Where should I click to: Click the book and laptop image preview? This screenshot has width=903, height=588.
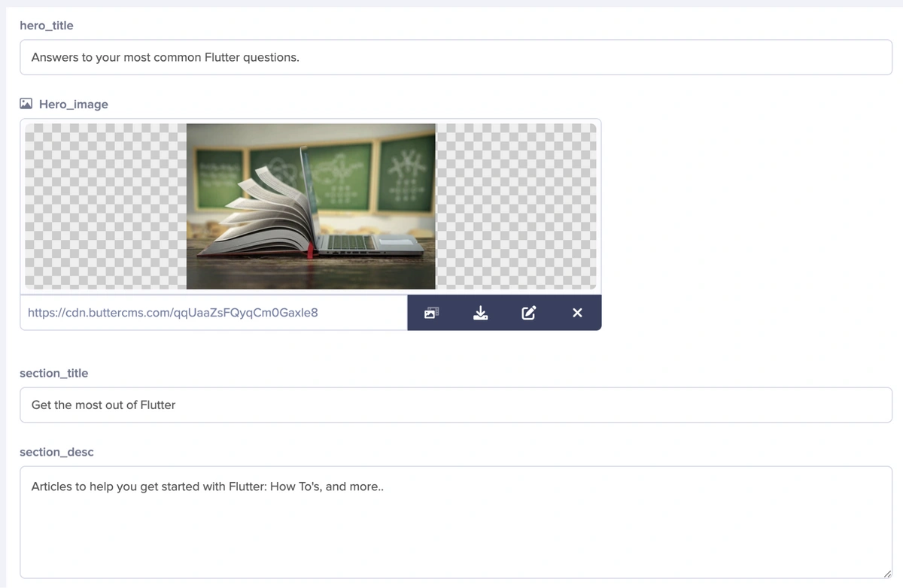point(311,206)
